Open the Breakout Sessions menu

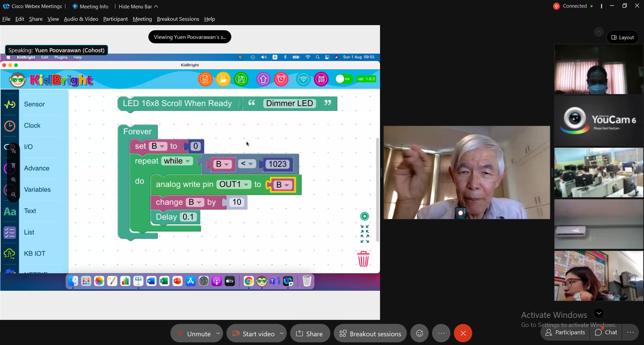tap(178, 19)
